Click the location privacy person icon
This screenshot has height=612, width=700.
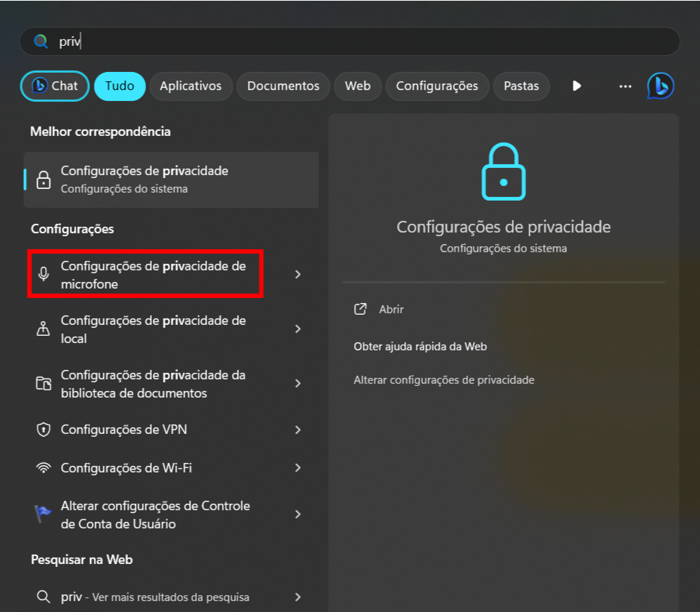click(x=44, y=329)
